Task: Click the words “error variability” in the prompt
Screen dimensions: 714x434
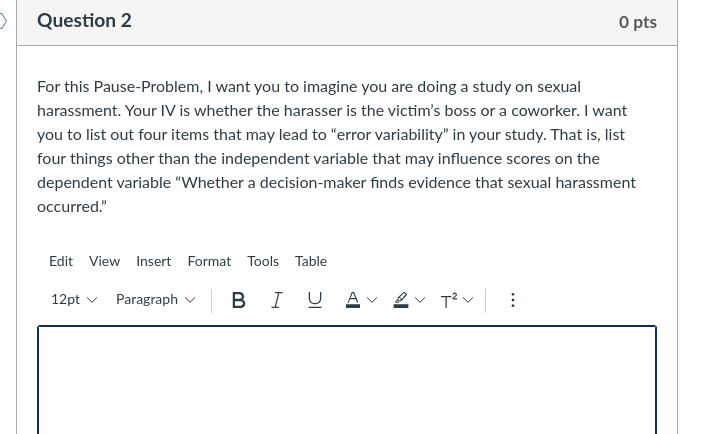Action: coord(389,135)
